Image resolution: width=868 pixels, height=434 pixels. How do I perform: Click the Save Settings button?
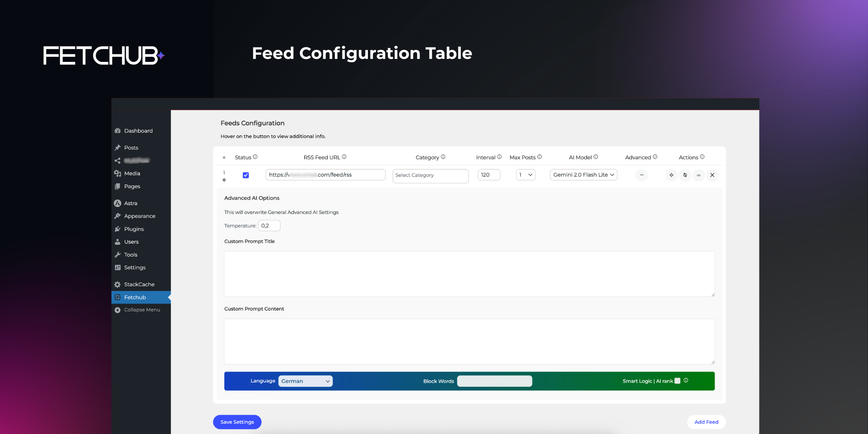pyautogui.click(x=237, y=422)
